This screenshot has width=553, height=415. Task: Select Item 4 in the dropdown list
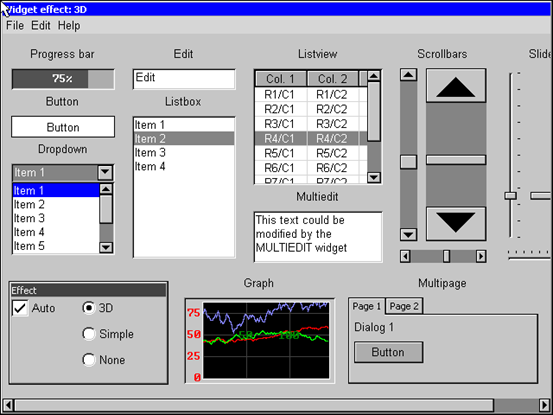click(x=56, y=232)
